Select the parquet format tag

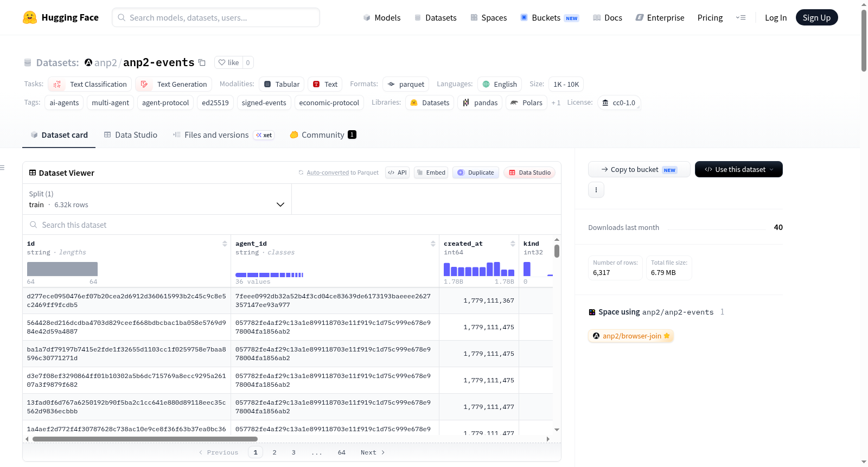click(406, 84)
